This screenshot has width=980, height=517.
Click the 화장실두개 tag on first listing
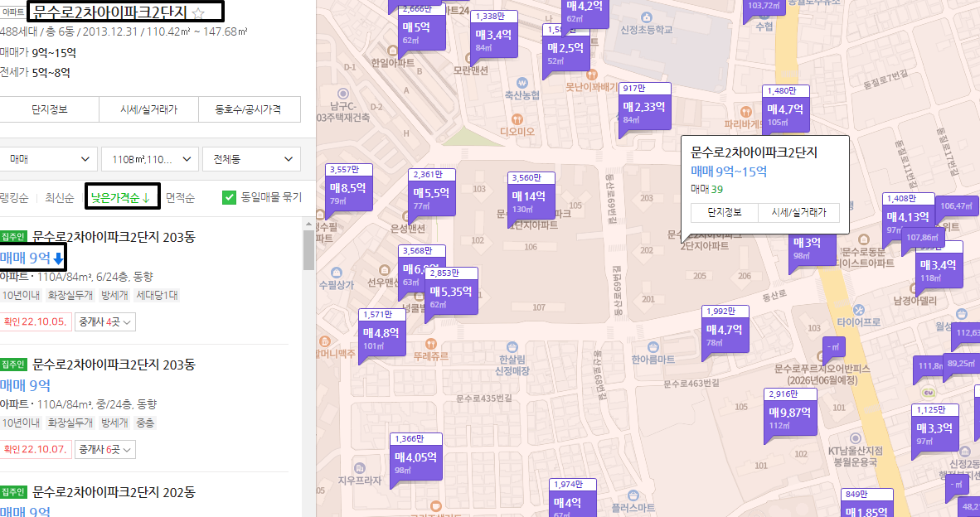pyautogui.click(x=70, y=295)
